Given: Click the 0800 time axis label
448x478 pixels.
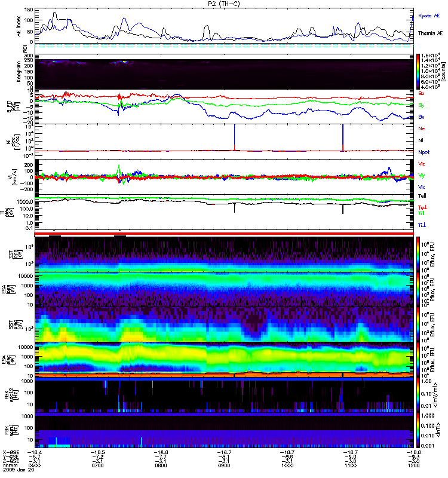Looking at the screenshot, I should click(161, 465).
